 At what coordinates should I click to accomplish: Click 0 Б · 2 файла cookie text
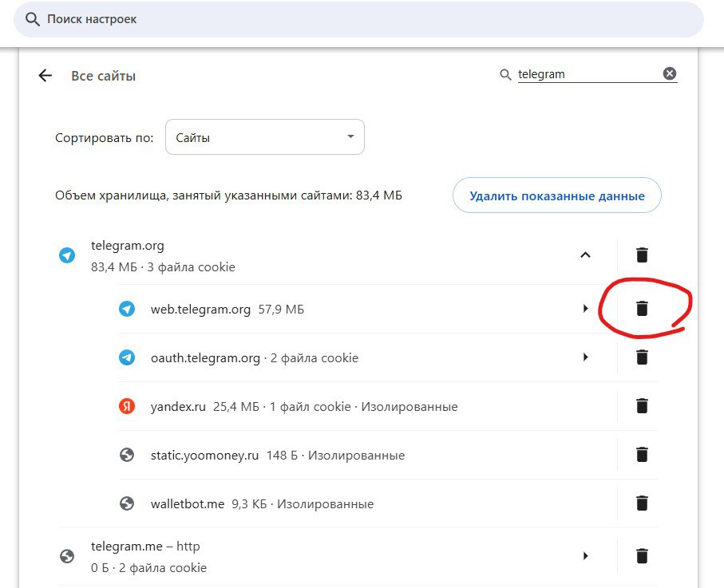click(148, 568)
